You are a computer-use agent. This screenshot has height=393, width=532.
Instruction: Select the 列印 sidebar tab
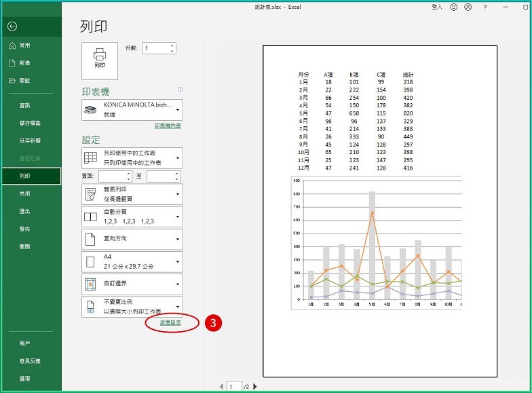[x=31, y=176]
